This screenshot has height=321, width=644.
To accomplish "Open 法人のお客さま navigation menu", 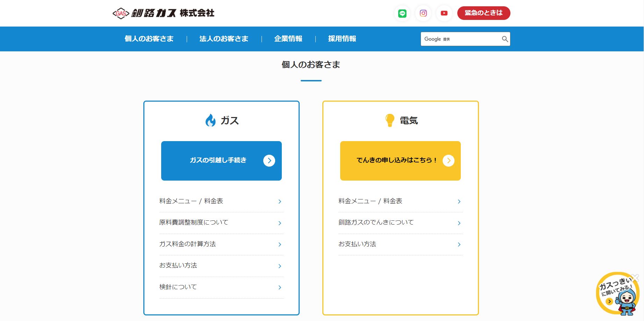I will tap(224, 39).
